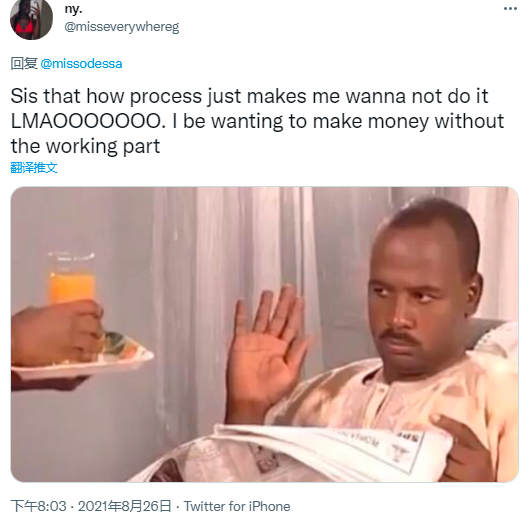Image resolution: width=529 pixels, height=528 pixels.
Task: Open the Twitter for iPhone source link
Action: [x=237, y=506]
